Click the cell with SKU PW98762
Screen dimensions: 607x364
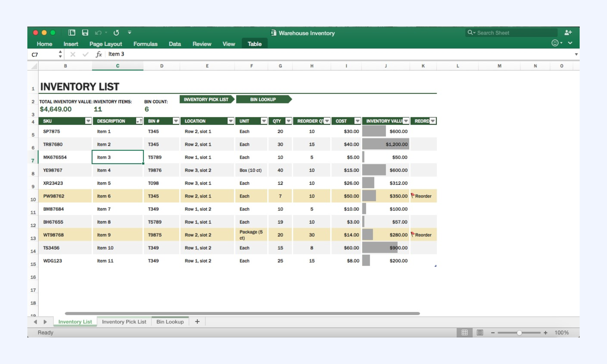pos(65,196)
